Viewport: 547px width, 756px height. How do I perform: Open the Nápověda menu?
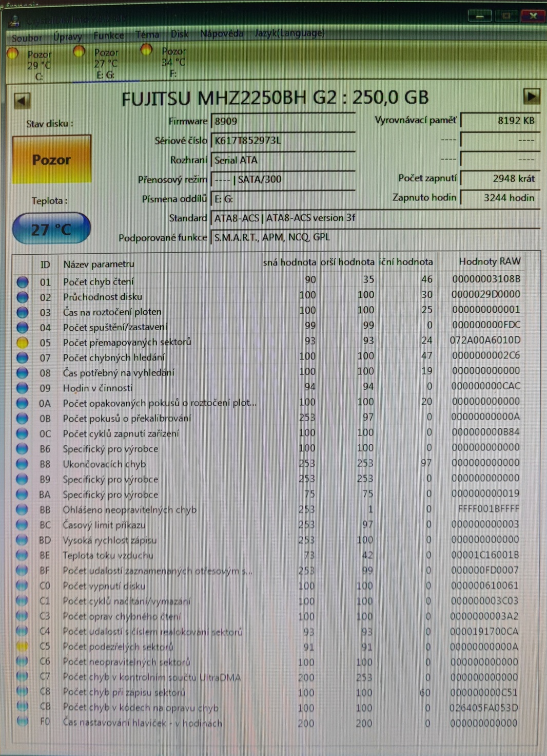point(221,33)
